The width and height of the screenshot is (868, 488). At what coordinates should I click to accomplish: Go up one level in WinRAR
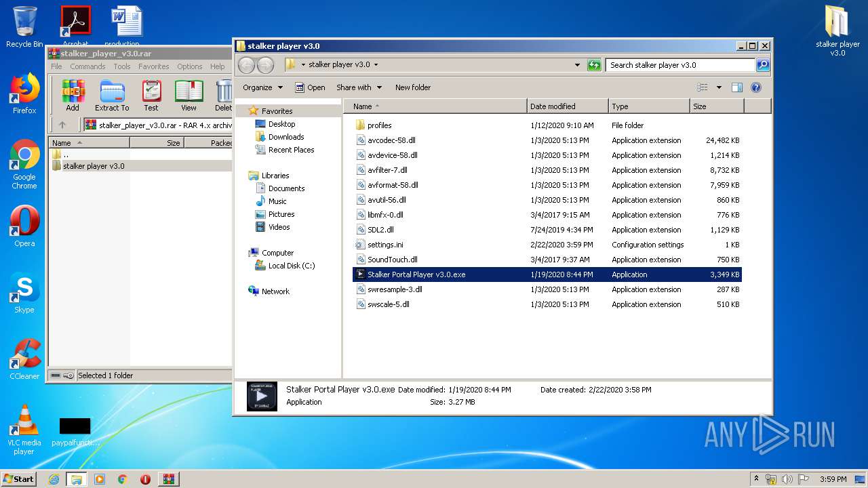point(62,125)
